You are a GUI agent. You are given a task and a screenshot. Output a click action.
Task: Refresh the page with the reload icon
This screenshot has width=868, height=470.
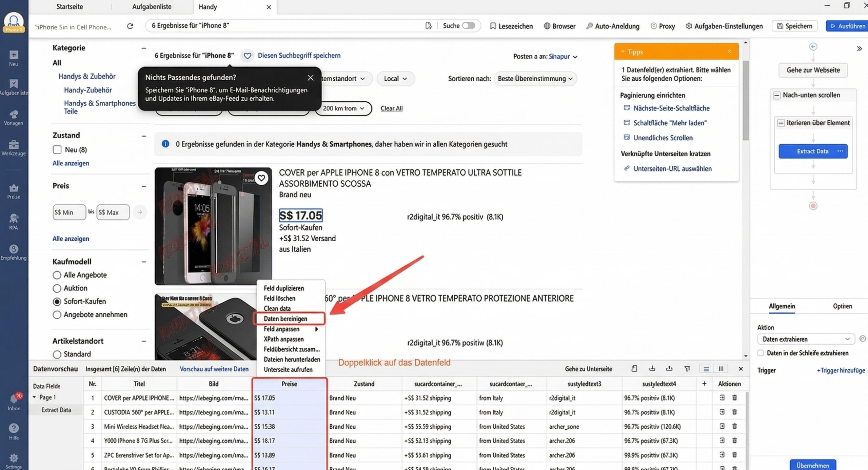(x=130, y=26)
